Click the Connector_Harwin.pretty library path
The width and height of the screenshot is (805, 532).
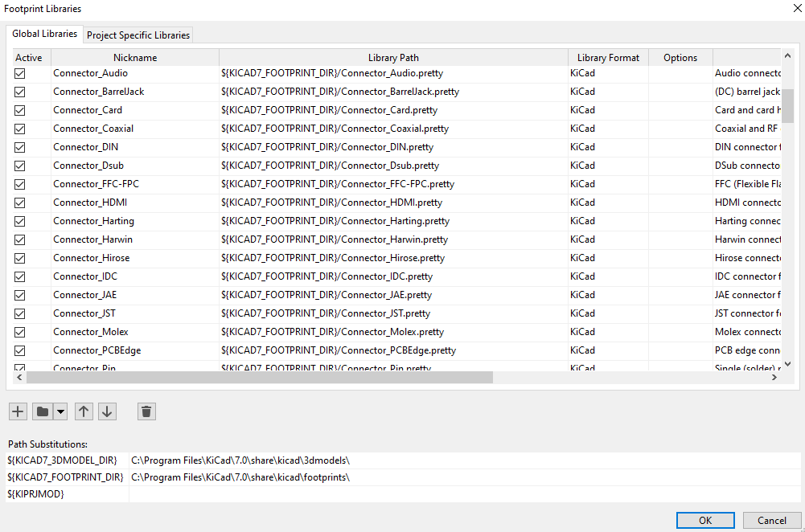[394, 239]
